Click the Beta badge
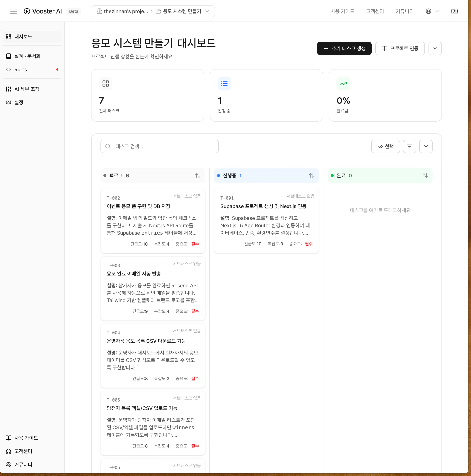471x476 pixels. click(74, 11)
